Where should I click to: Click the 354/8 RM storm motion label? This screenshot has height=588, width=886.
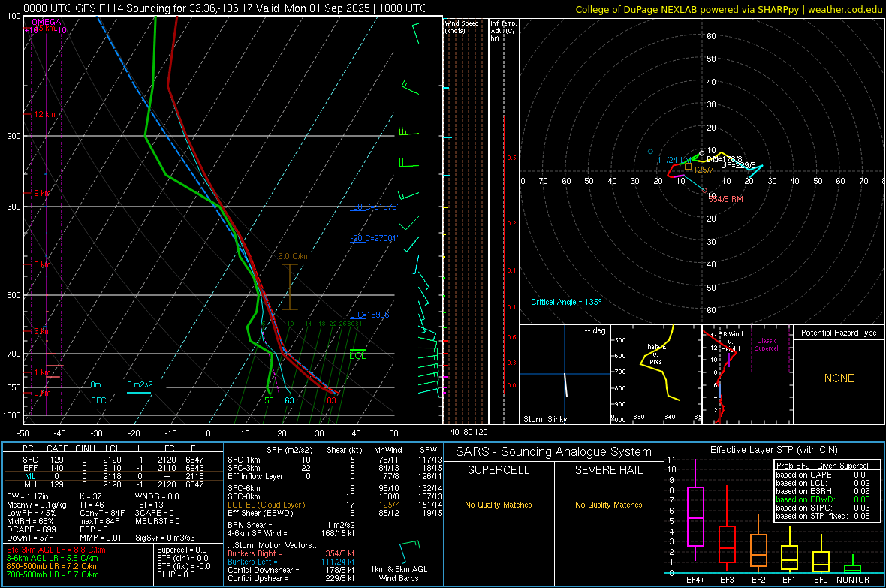pos(725,199)
